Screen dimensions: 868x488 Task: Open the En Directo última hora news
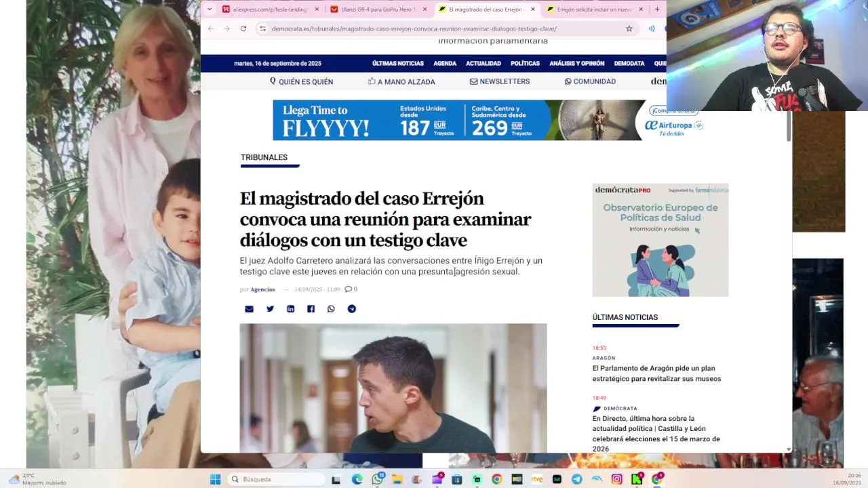click(x=656, y=434)
